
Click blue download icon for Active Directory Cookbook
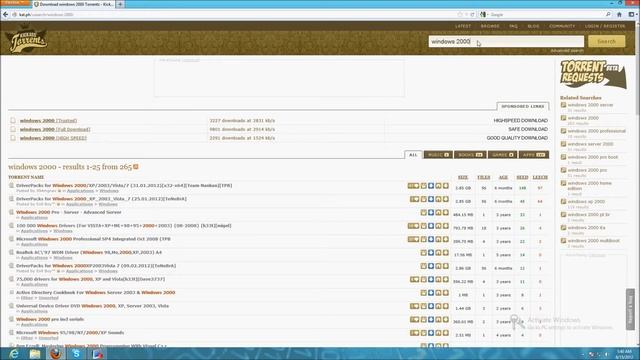(431, 293)
